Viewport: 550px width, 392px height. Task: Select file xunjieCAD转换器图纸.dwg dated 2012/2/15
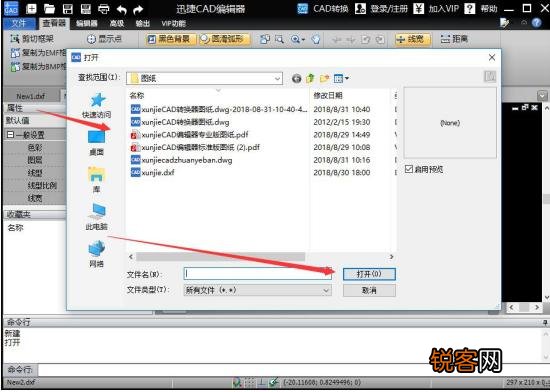(180, 122)
